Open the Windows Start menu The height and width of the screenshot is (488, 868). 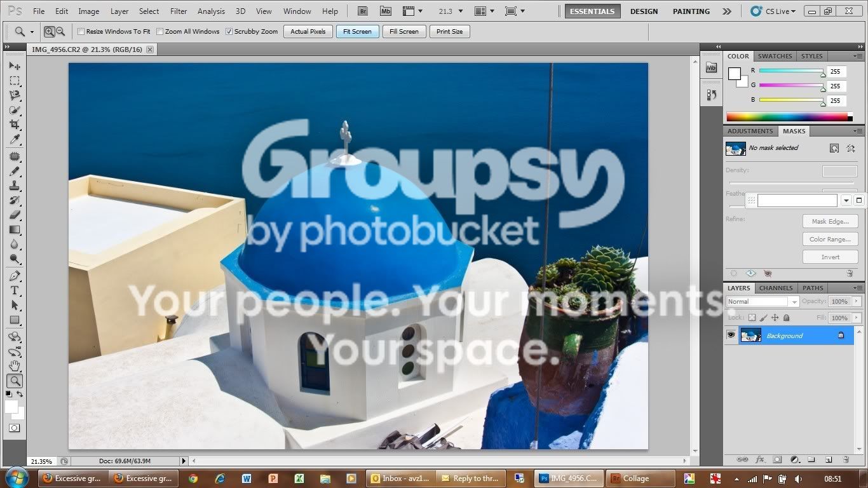16,478
